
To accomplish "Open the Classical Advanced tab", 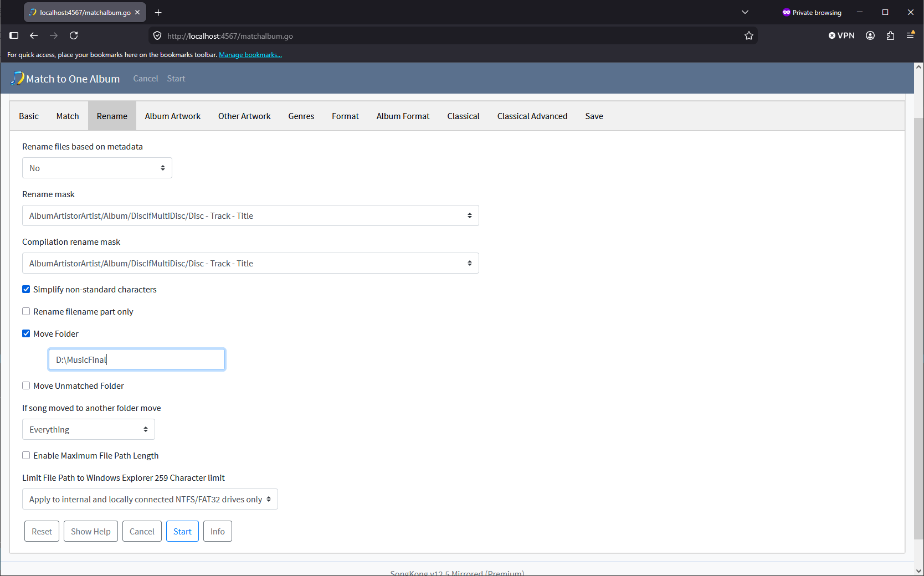I will pos(532,116).
